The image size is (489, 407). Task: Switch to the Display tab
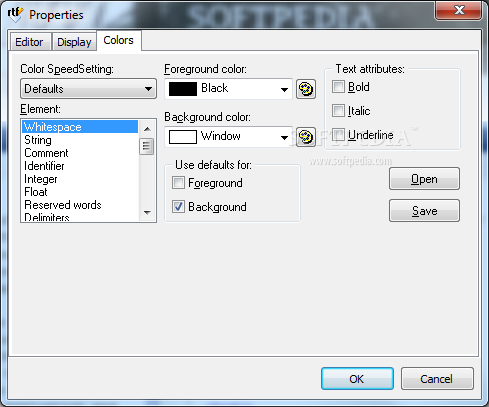[74, 42]
